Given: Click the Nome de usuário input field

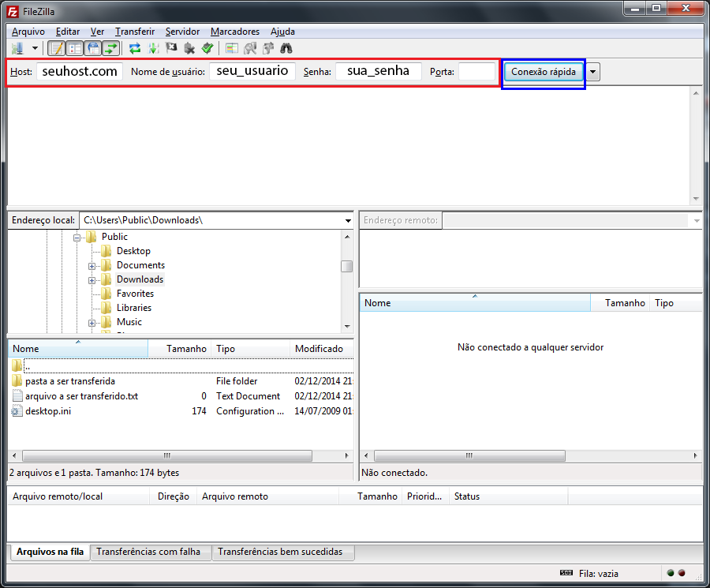Looking at the screenshot, I should (x=252, y=72).
